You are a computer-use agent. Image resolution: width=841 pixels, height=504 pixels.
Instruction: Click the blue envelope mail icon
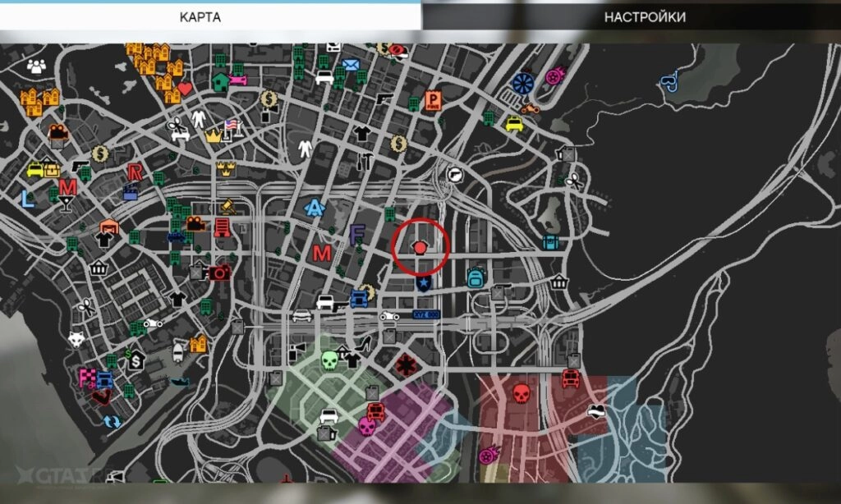351,65
